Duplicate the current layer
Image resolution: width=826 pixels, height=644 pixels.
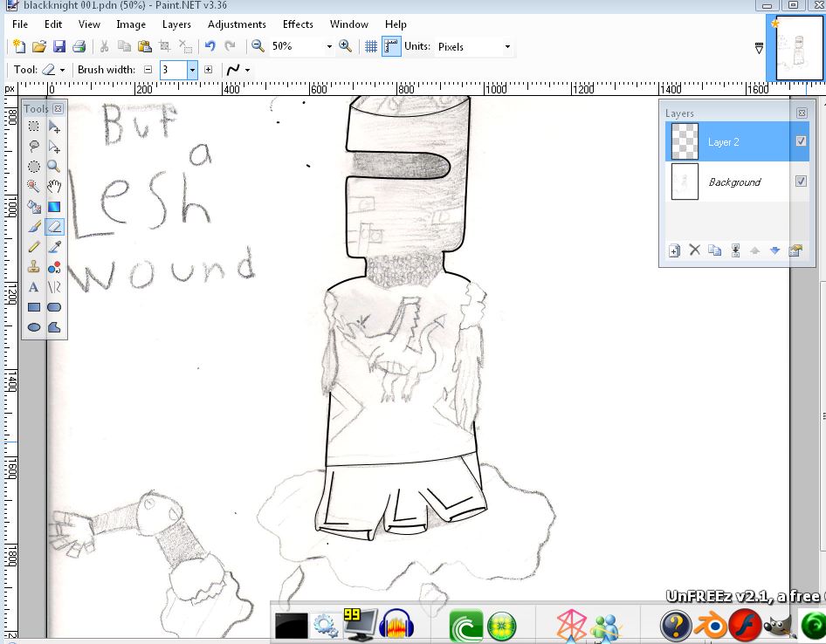pyautogui.click(x=714, y=250)
